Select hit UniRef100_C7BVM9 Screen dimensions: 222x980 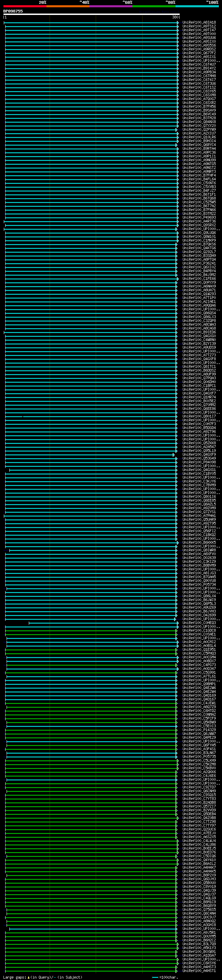point(199,485)
